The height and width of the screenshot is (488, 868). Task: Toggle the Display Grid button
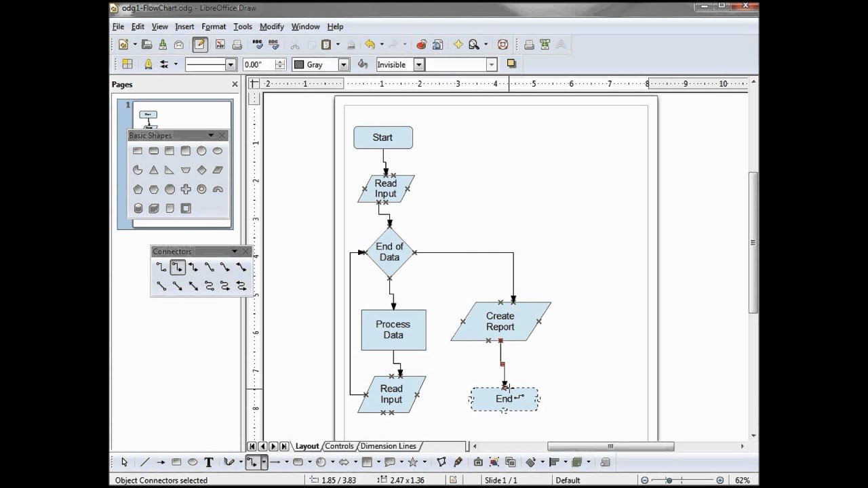pos(127,64)
